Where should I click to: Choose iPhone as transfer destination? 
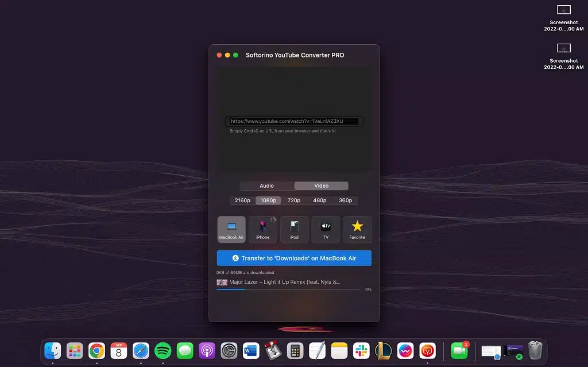262,229
